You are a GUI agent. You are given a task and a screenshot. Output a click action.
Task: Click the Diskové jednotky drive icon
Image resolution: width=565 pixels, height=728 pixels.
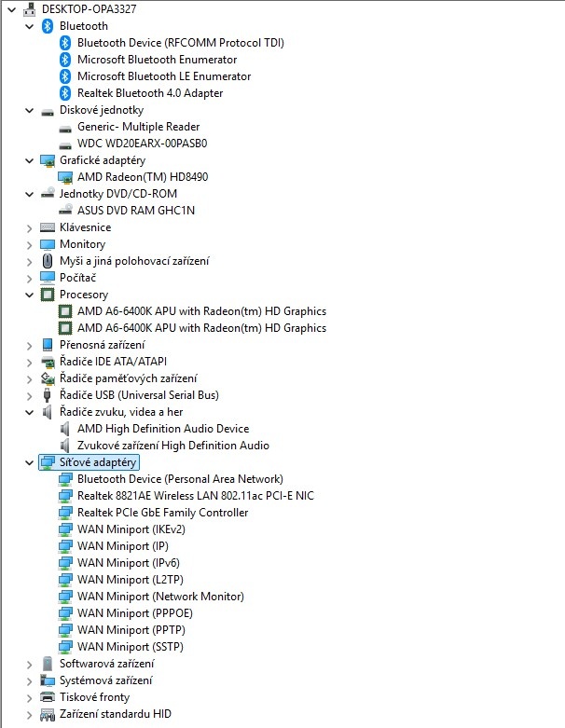coord(48,112)
